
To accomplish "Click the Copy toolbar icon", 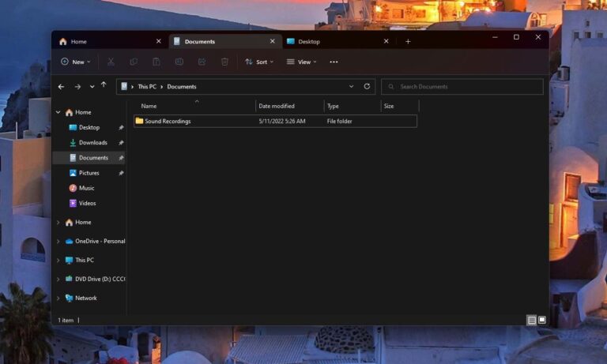I will click(x=134, y=62).
